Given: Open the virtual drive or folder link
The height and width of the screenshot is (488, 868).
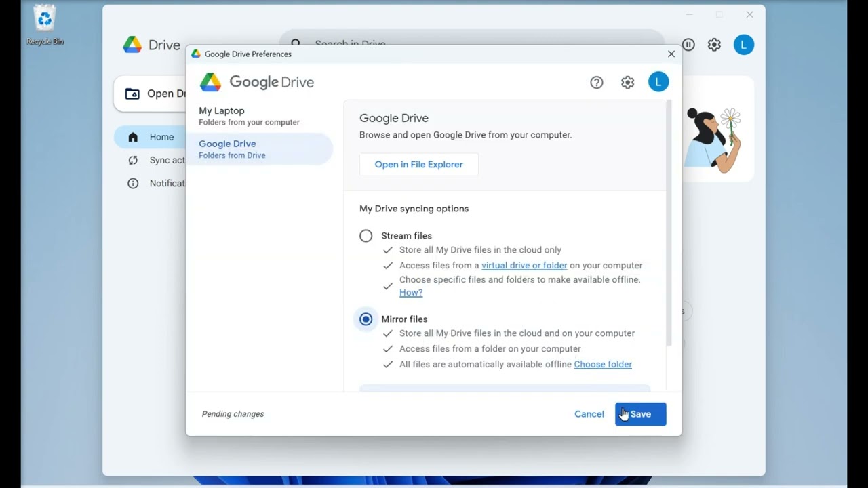Looking at the screenshot, I should [524, 266].
